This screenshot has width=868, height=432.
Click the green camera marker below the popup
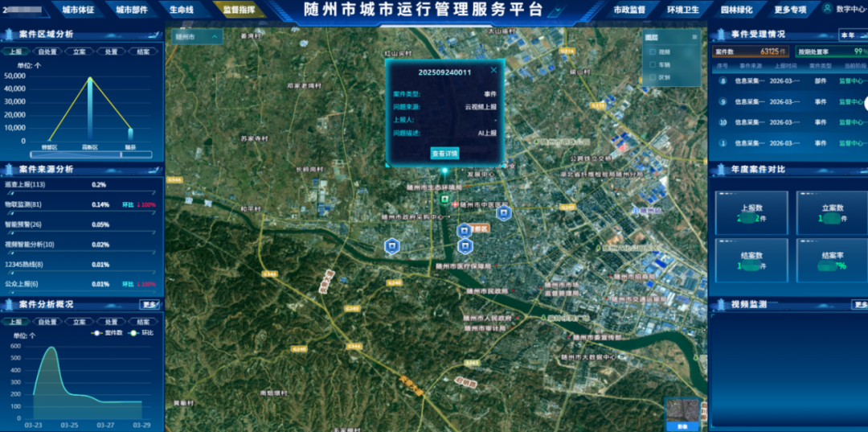pyautogui.click(x=444, y=199)
